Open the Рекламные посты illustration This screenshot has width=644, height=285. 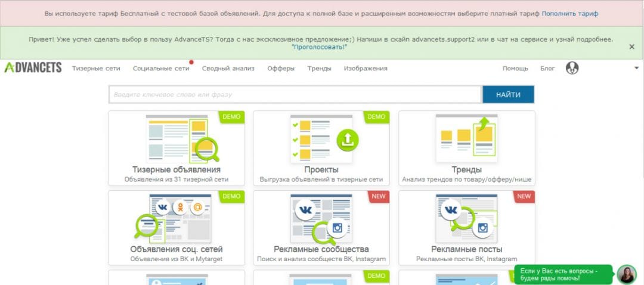pyautogui.click(x=466, y=218)
